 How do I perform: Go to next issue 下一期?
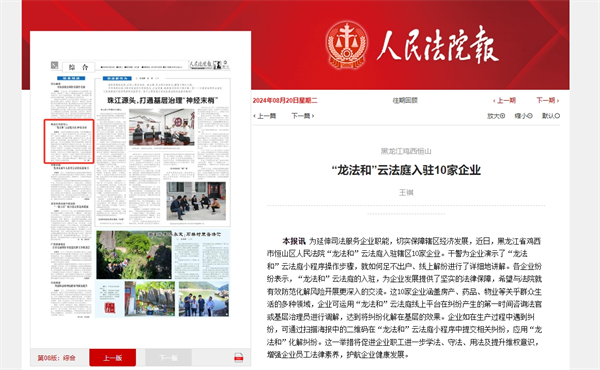548,101
